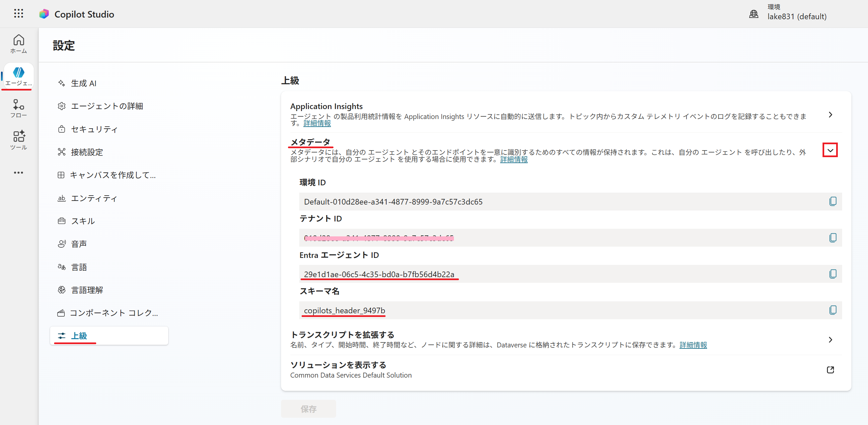Viewport: 868px width, 425px height.
Task: Click 詳細情報 link under メタデータ description
Action: pos(514,159)
